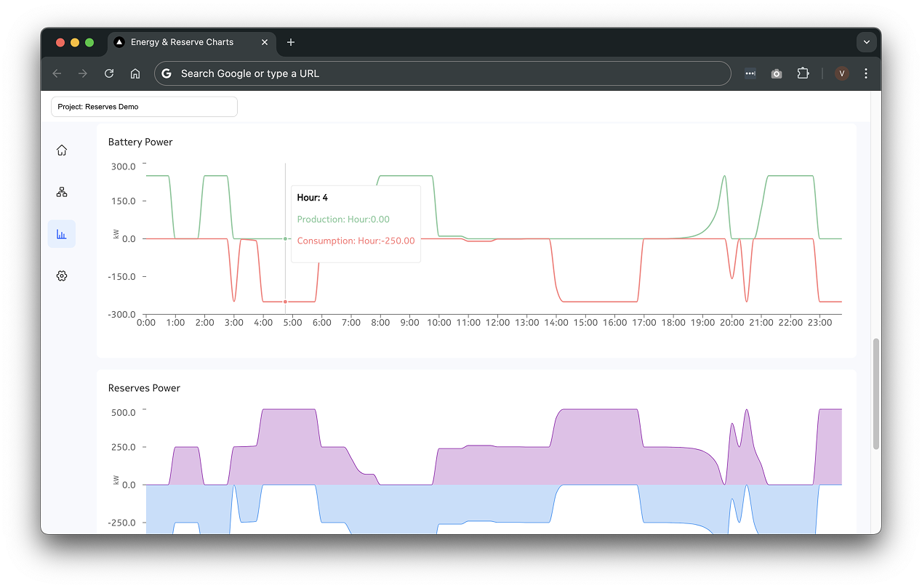The width and height of the screenshot is (922, 588).
Task: Click the Battery Power chart title
Action: tap(140, 142)
